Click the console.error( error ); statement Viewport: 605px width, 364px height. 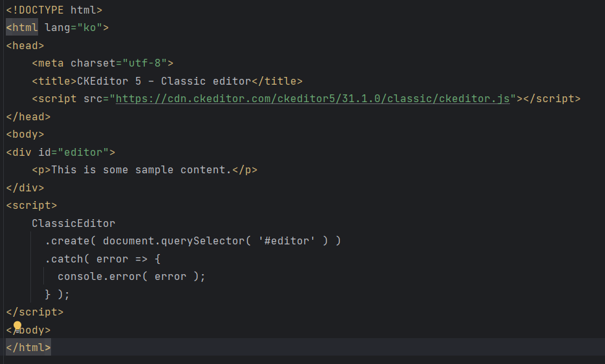point(132,276)
